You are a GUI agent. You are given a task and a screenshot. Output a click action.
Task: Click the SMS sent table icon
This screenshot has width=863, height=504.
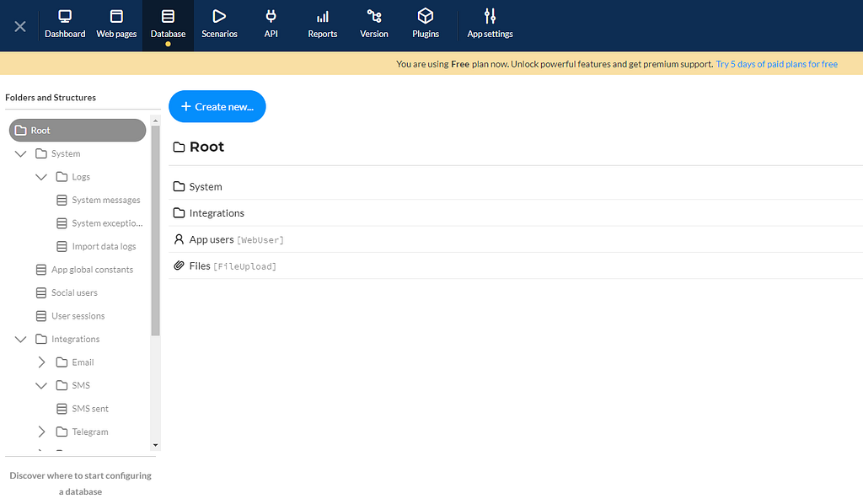[62, 408]
